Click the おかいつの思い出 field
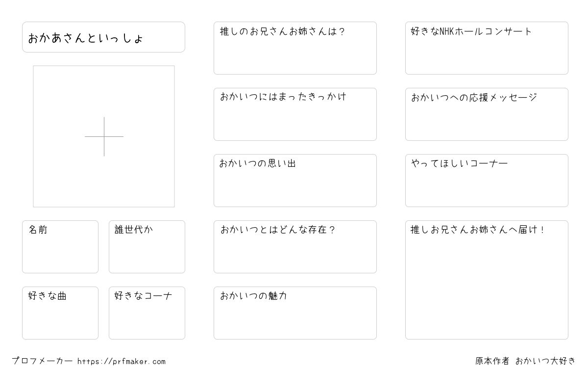Viewport: 588px width, 368px height. [x=295, y=181]
